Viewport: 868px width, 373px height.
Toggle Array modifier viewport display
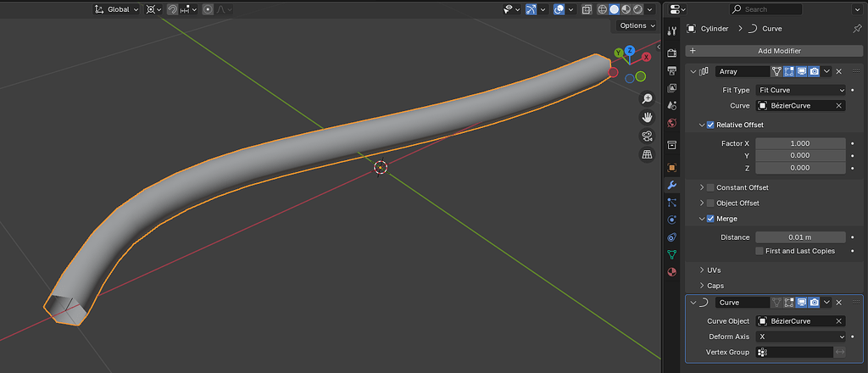coord(802,71)
